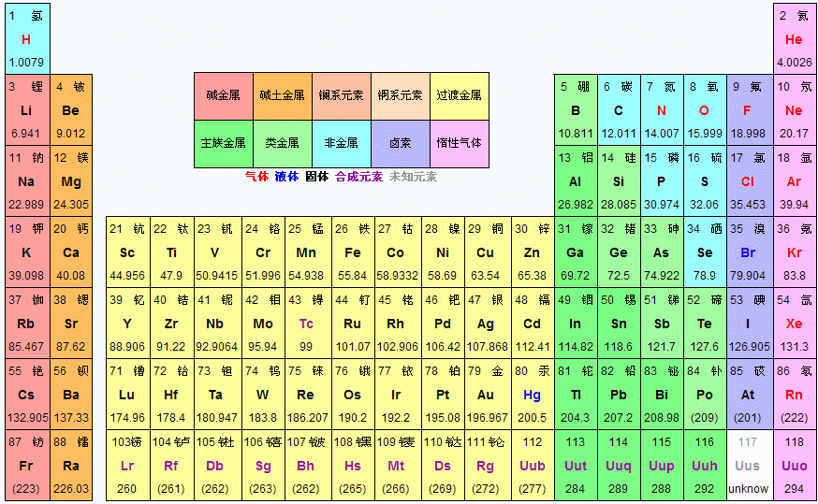The height and width of the screenshot is (504, 818).
Task: Click the tungsten W cell
Action: coord(263,394)
